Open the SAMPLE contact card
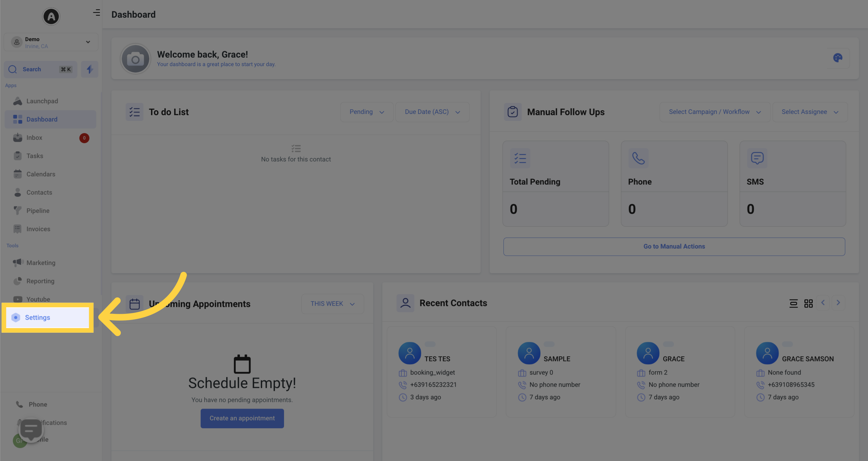Screen dimensions: 868x461 tap(561, 372)
